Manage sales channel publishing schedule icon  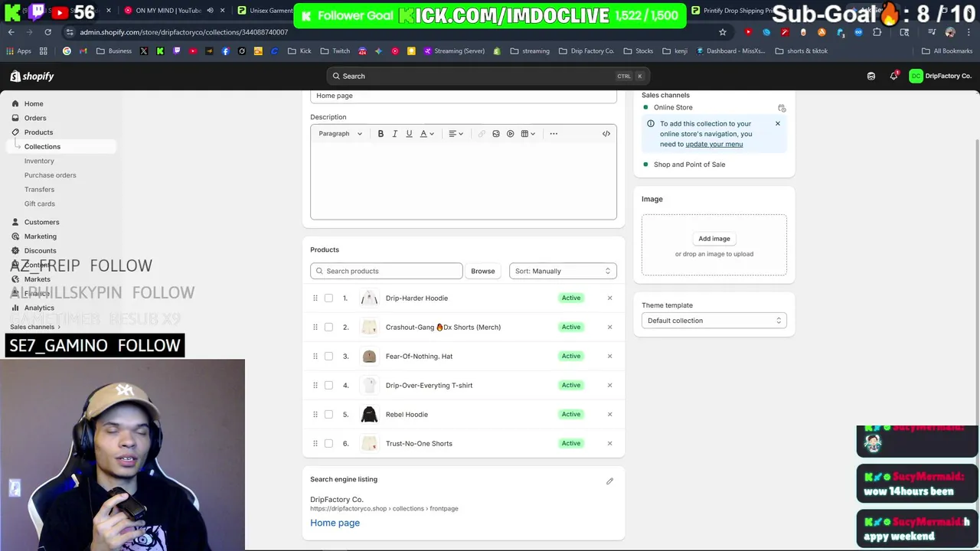(782, 108)
